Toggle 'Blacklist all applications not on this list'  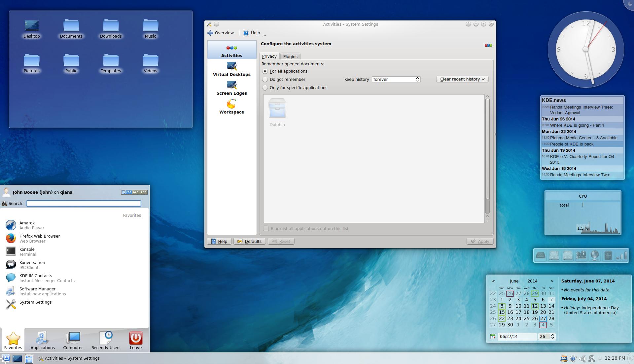[x=306, y=228]
